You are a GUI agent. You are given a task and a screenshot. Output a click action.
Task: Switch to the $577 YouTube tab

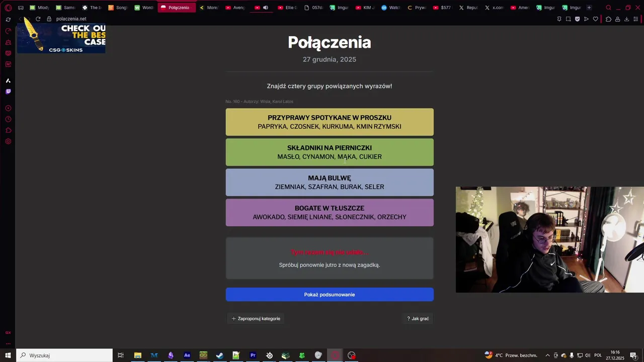tap(443, 8)
